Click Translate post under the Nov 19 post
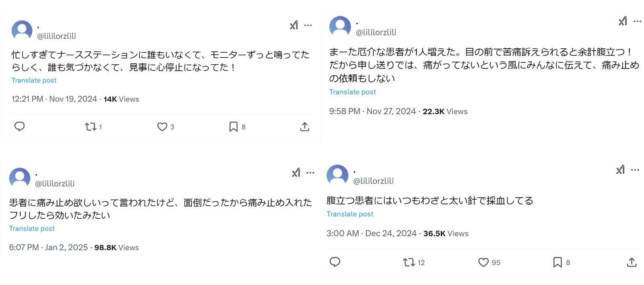The image size is (644, 285). [x=34, y=80]
